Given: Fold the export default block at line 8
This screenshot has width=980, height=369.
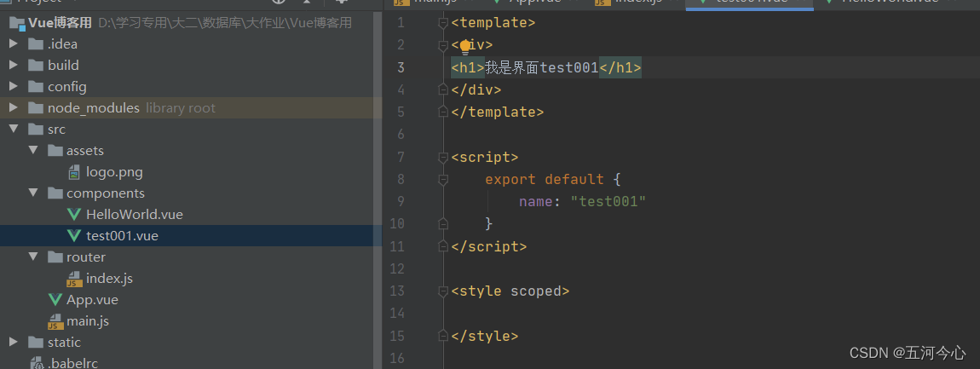Looking at the screenshot, I should click(x=443, y=180).
